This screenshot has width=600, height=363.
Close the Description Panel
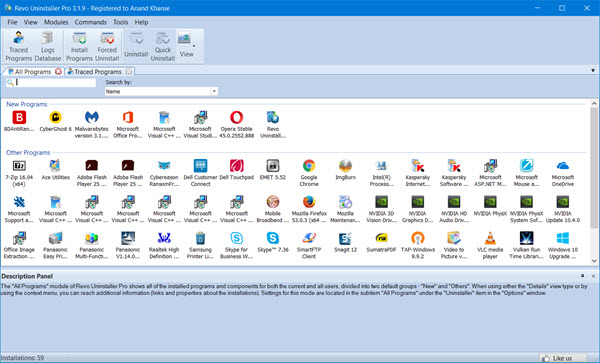[x=593, y=276]
